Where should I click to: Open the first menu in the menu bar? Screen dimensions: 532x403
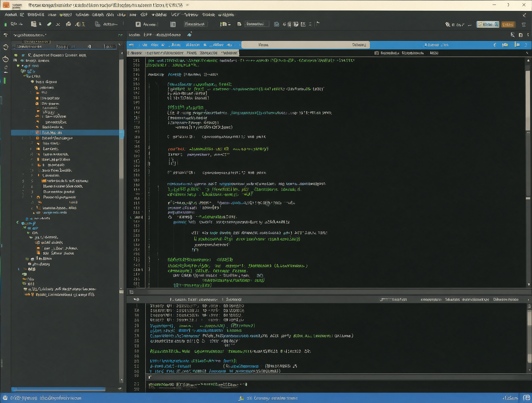[x=10, y=14]
